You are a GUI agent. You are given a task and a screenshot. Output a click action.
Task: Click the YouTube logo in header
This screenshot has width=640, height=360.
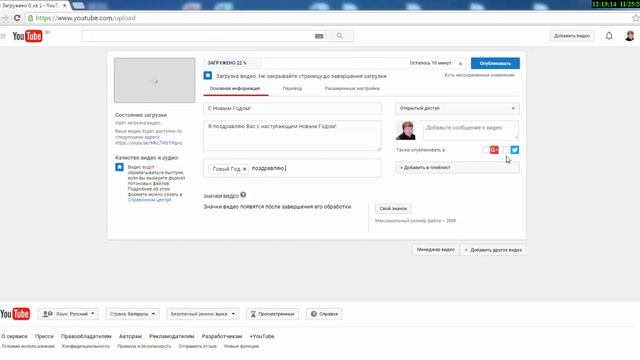click(x=27, y=36)
